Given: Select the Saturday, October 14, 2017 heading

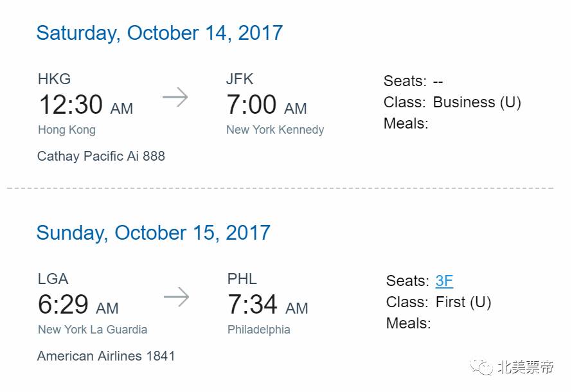Looking at the screenshot, I should coord(159,33).
